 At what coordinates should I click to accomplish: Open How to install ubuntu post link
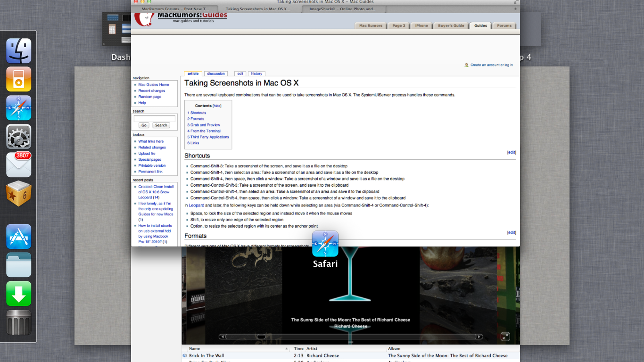coord(155,233)
